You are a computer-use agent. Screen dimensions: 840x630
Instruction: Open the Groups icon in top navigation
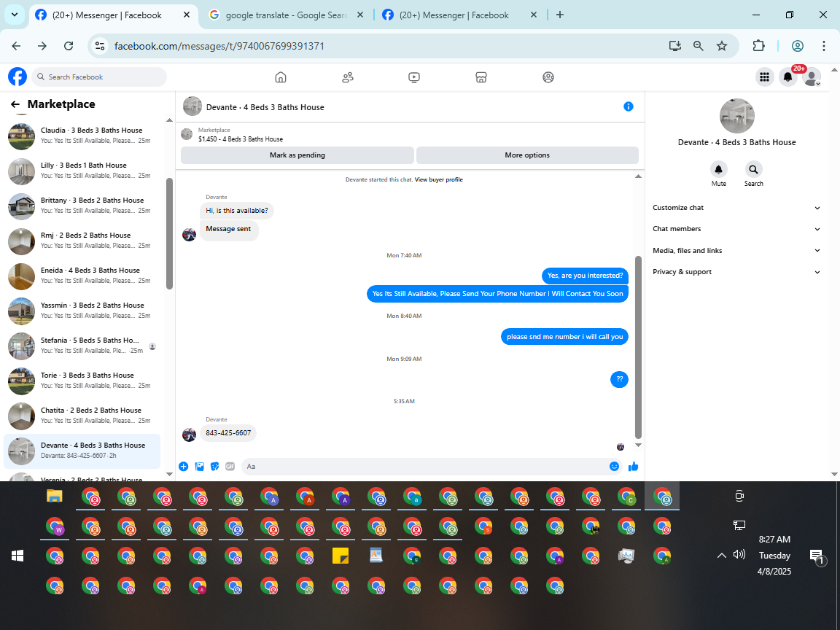pyautogui.click(x=548, y=77)
